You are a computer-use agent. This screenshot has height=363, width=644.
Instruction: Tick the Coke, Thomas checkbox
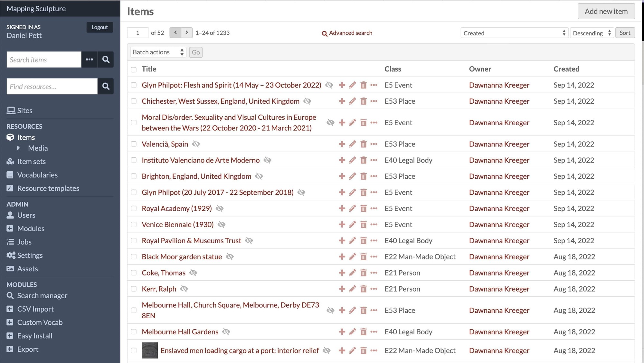click(134, 273)
